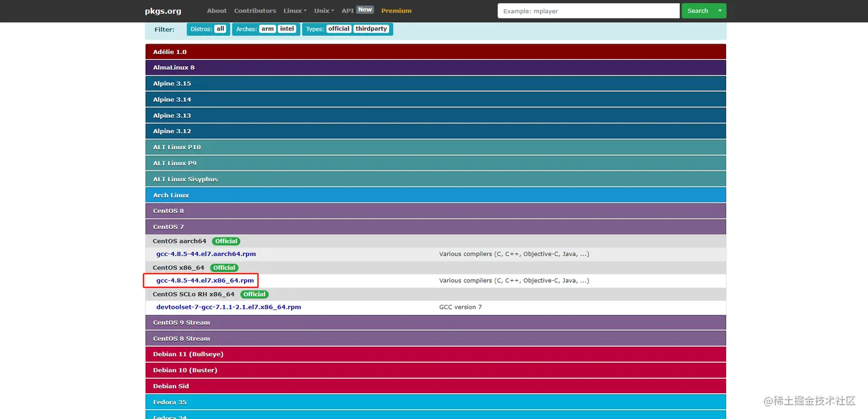Expand the Arch Linux section

tap(436, 195)
